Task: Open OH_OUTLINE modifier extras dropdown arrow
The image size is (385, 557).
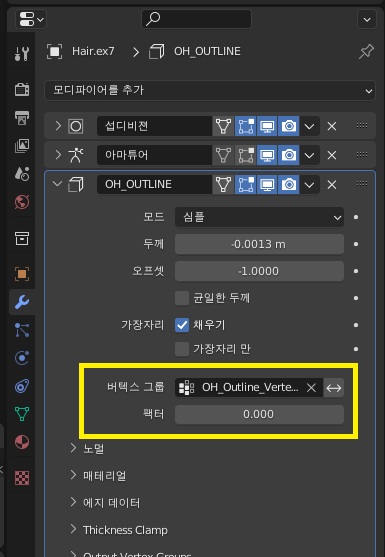Action: point(310,184)
